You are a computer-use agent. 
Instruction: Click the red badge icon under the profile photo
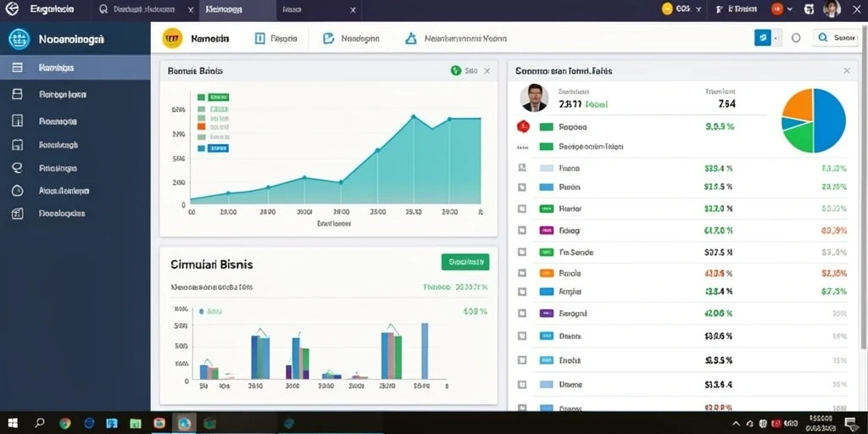coord(523,127)
